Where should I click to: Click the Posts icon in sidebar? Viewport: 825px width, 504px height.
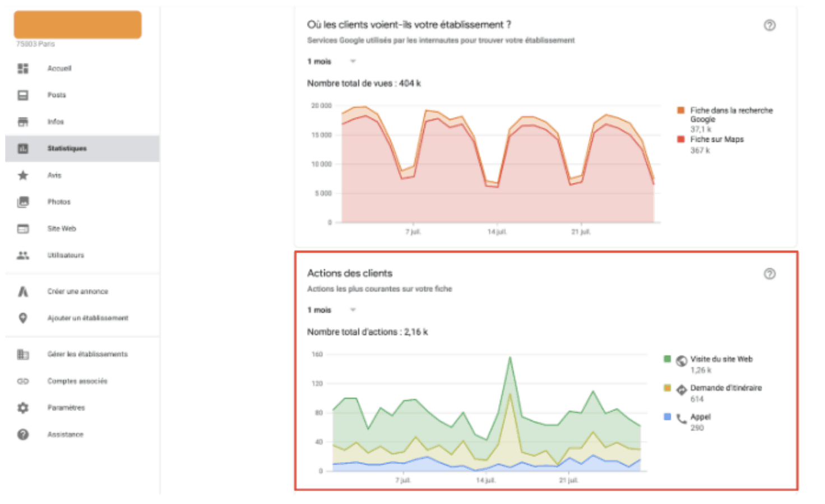(23, 95)
